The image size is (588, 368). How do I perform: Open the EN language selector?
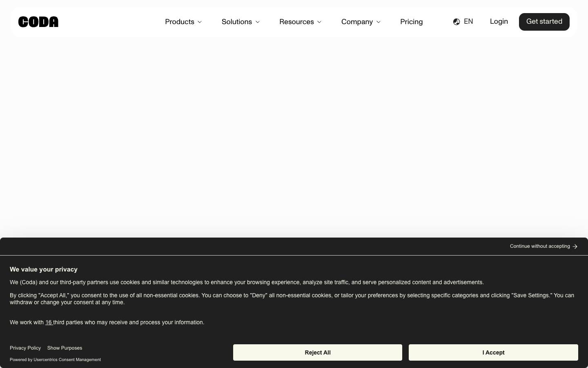point(463,22)
